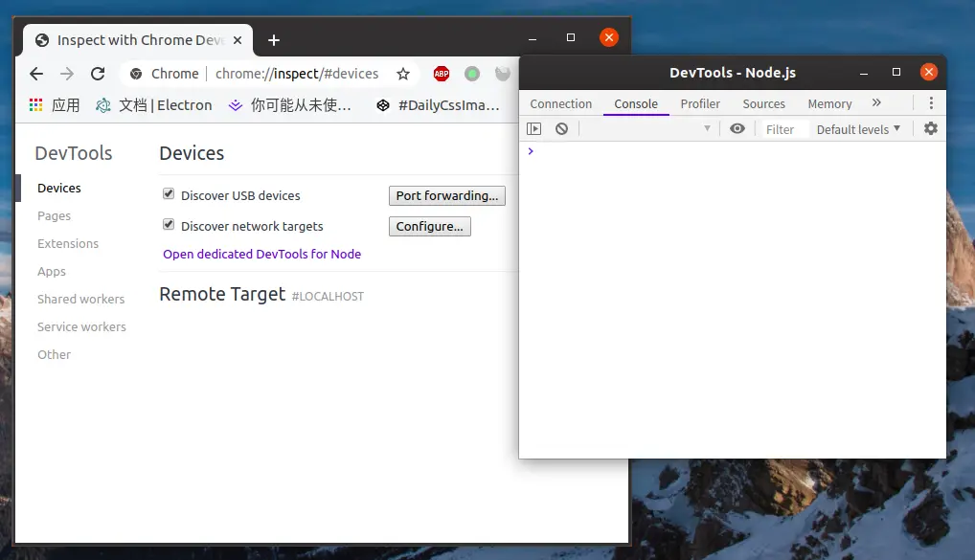Focus the console Filter field
Image resolution: width=975 pixels, height=560 pixels.
pyautogui.click(x=784, y=129)
